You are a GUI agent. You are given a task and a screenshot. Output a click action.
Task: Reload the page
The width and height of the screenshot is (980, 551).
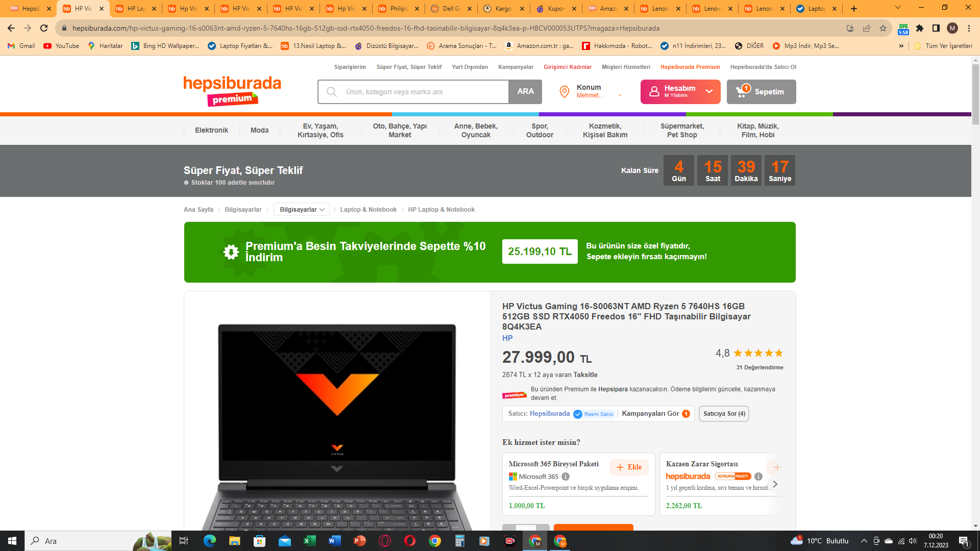click(x=44, y=28)
